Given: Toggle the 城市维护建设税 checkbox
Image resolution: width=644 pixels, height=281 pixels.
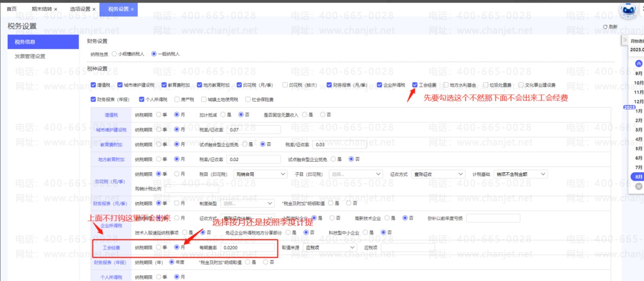Looking at the screenshot, I should point(119,85).
